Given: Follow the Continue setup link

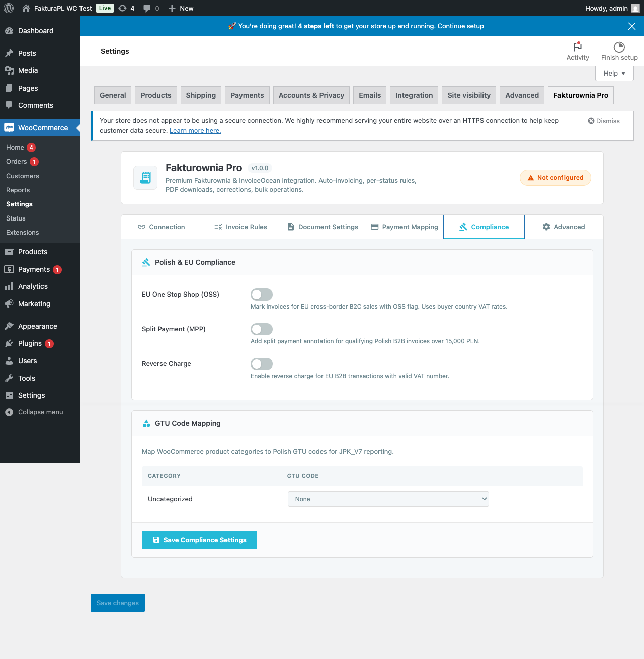Looking at the screenshot, I should (x=460, y=26).
